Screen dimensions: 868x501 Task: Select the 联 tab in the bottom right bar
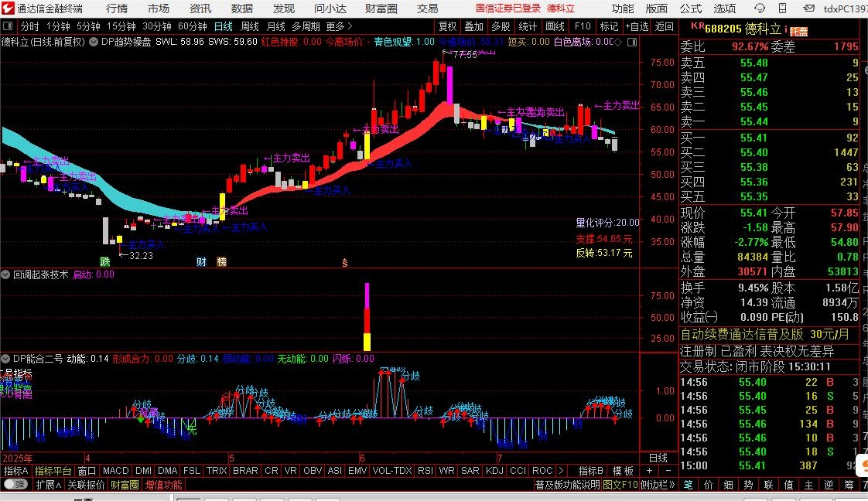768,485
